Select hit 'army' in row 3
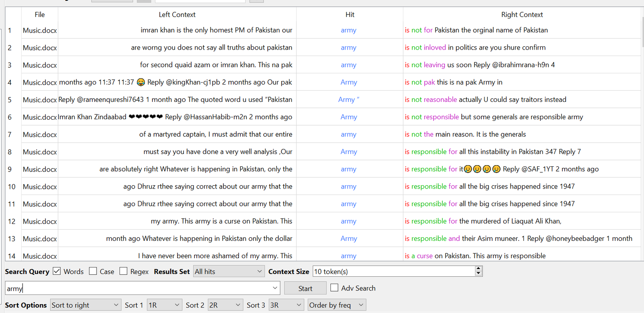 349,65
